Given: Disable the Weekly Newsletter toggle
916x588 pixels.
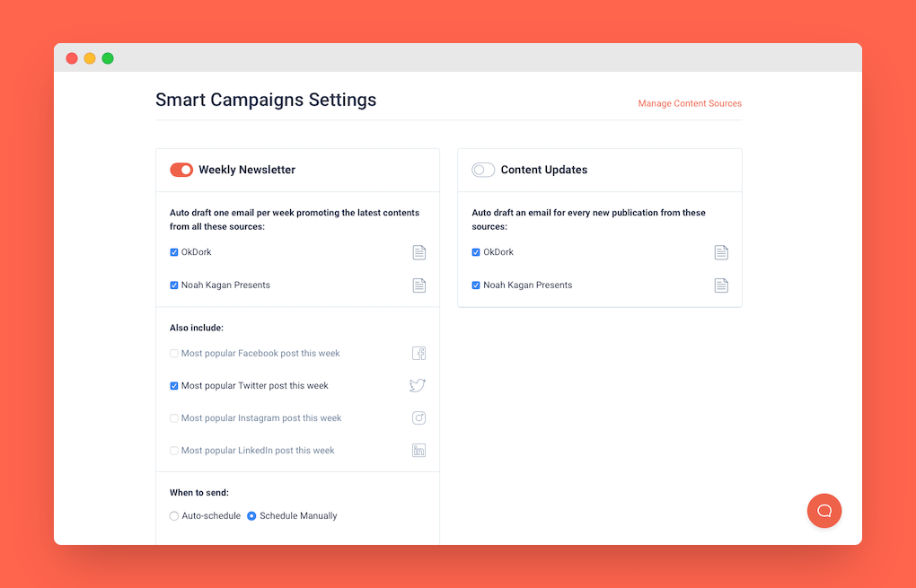Looking at the screenshot, I should [x=181, y=170].
